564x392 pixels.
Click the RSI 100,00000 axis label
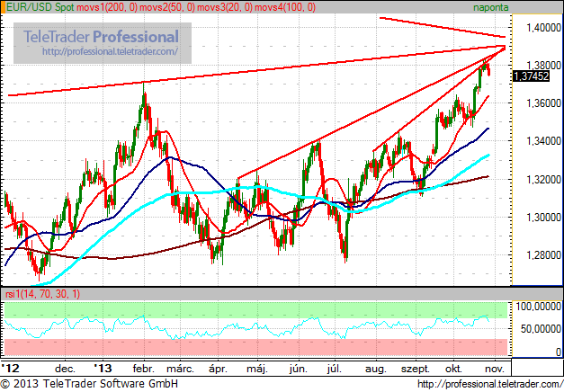coord(539,307)
